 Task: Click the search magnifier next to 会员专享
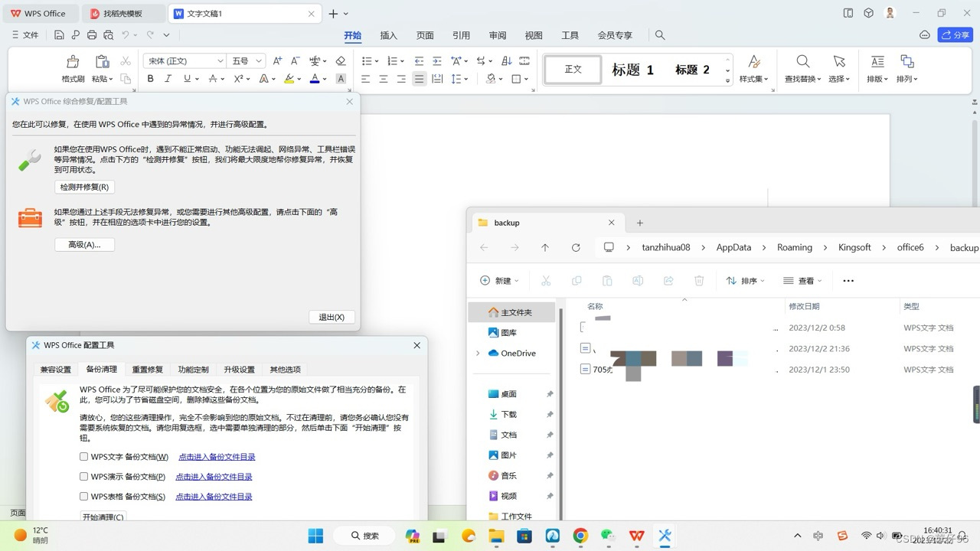[660, 35]
